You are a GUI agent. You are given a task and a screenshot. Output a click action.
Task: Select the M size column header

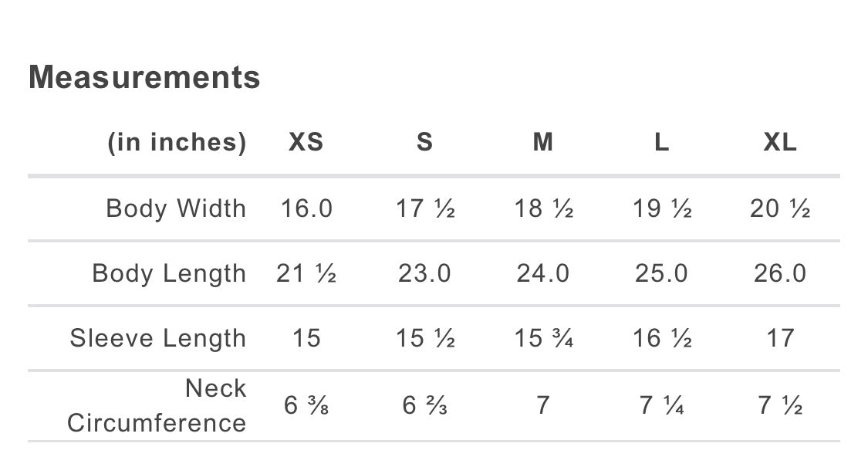pyautogui.click(x=543, y=142)
